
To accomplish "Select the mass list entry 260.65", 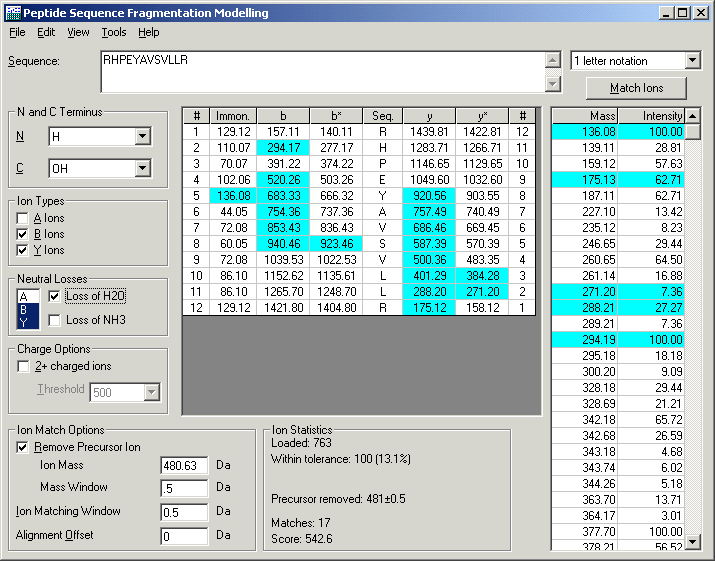I will (618, 260).
